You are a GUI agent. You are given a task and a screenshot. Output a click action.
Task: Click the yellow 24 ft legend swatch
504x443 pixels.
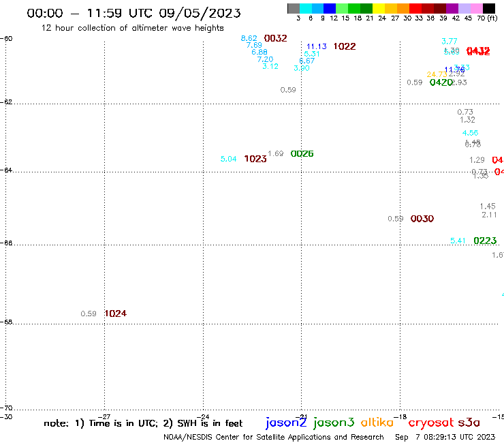pyautogui.click(x=378, y=8)
